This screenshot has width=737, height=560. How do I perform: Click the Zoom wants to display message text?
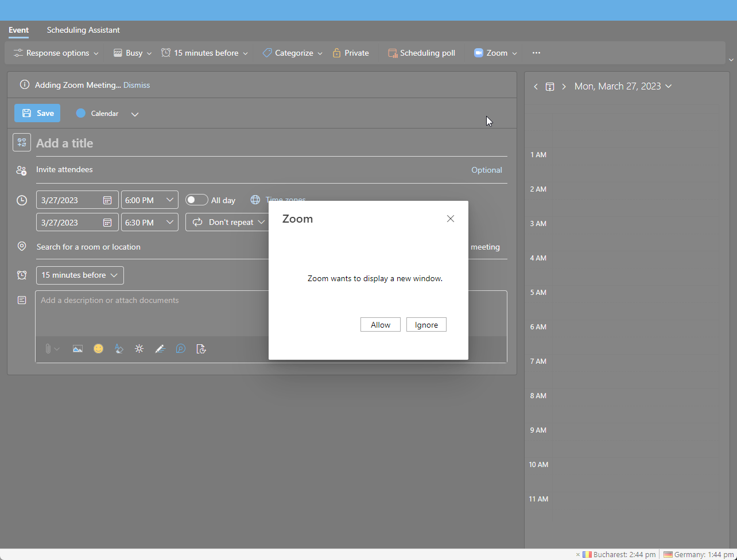click(375, 279)
